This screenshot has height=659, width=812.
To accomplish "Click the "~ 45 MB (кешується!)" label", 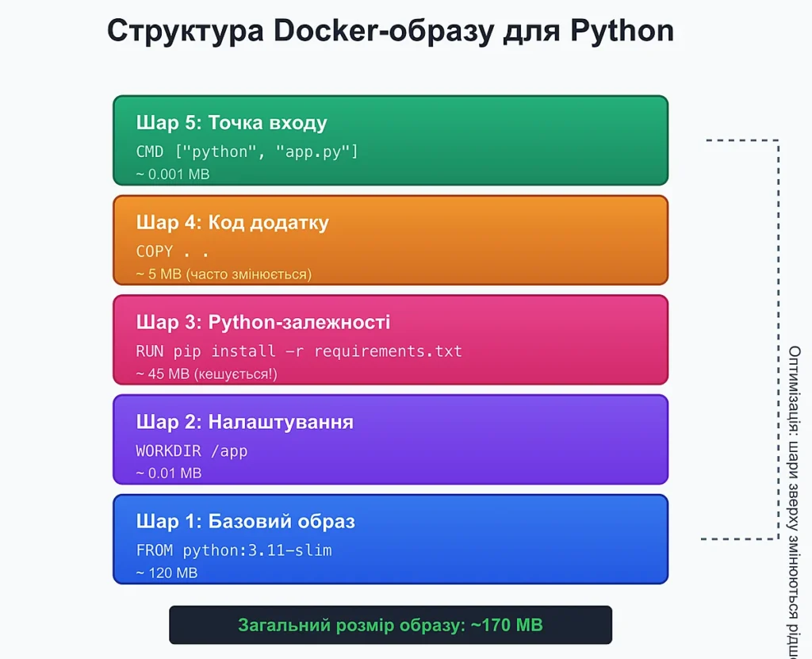I will 206,374.
